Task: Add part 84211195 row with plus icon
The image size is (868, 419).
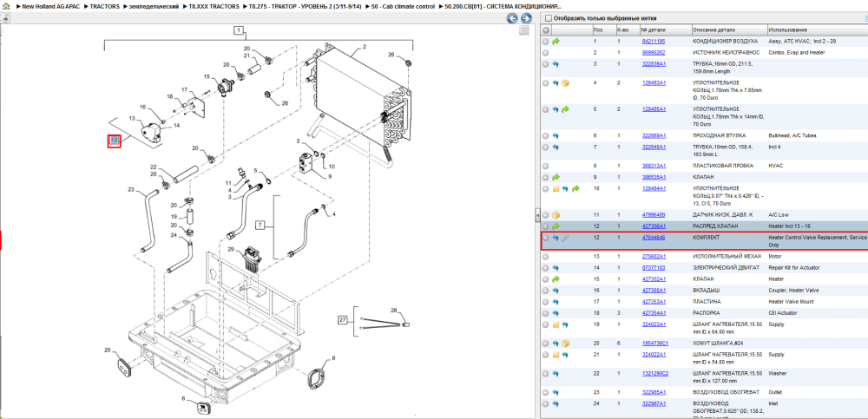Action: [545, 42]
